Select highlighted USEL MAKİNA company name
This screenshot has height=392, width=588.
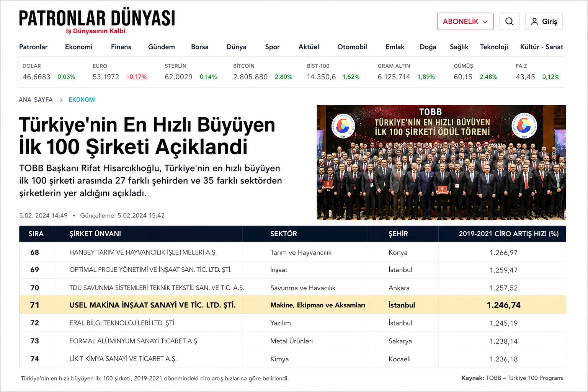click(x=152, y=305)
